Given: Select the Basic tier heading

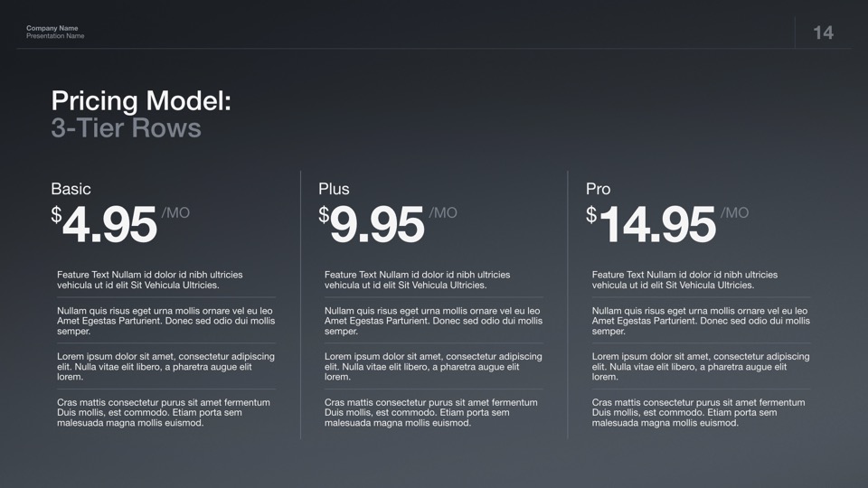Looking at the screenshot, I should [x=71, y=189].
